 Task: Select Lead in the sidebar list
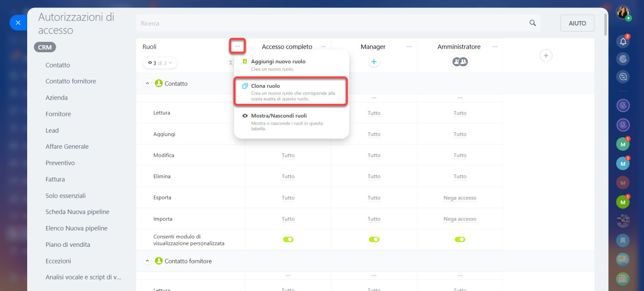52,130
